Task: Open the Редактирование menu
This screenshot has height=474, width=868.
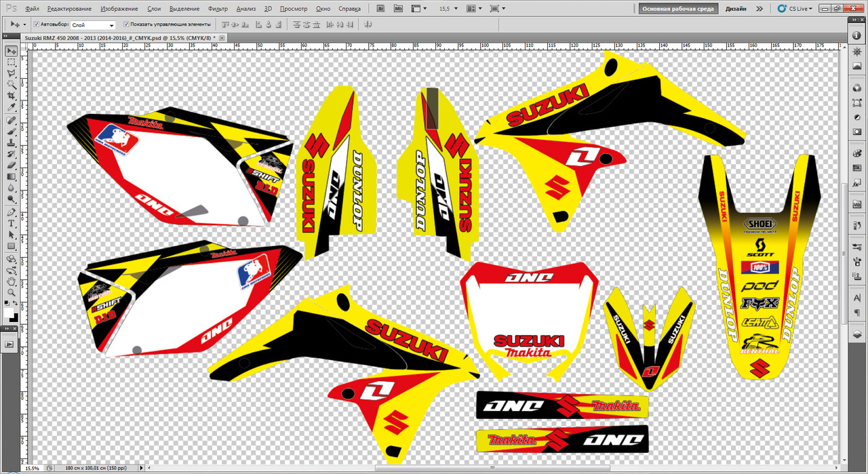Action: pyautogui.click(x=70, y=9)
